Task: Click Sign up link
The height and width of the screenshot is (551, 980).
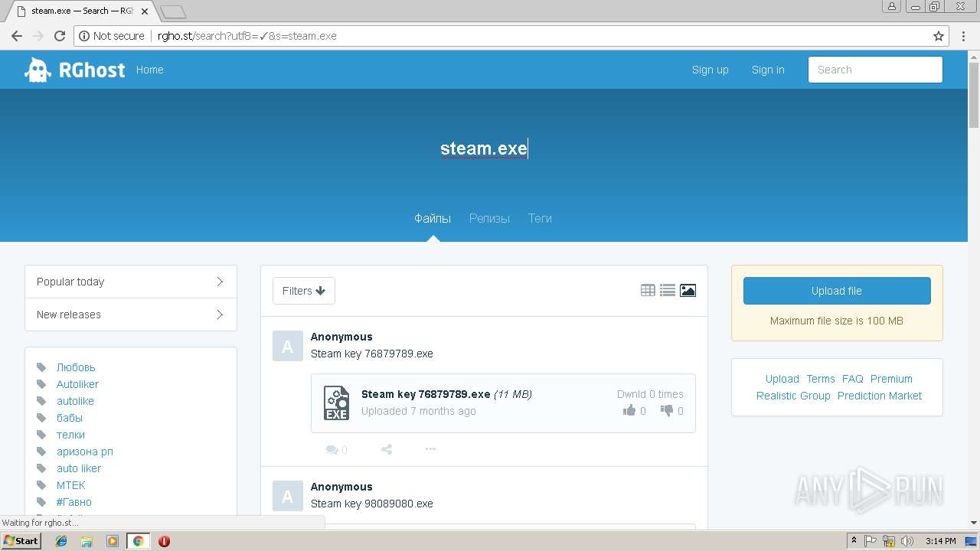Action: [x=710, y=70]
